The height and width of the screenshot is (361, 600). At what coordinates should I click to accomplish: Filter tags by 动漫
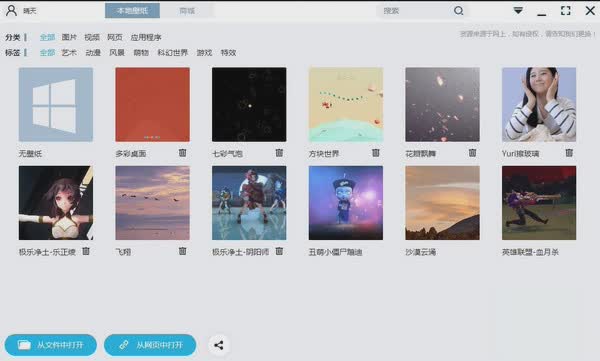pos(93,52)
